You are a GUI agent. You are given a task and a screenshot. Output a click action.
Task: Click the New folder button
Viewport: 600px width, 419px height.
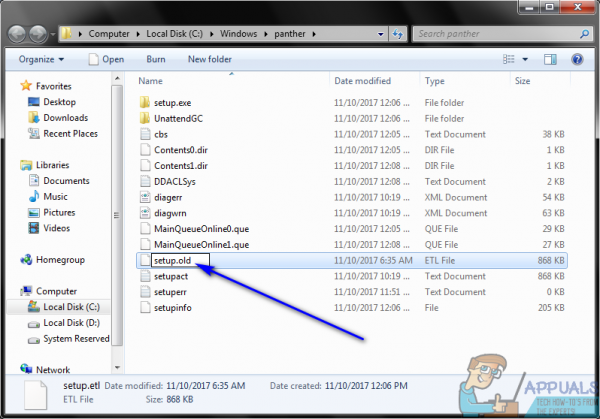tap(210, 59)
